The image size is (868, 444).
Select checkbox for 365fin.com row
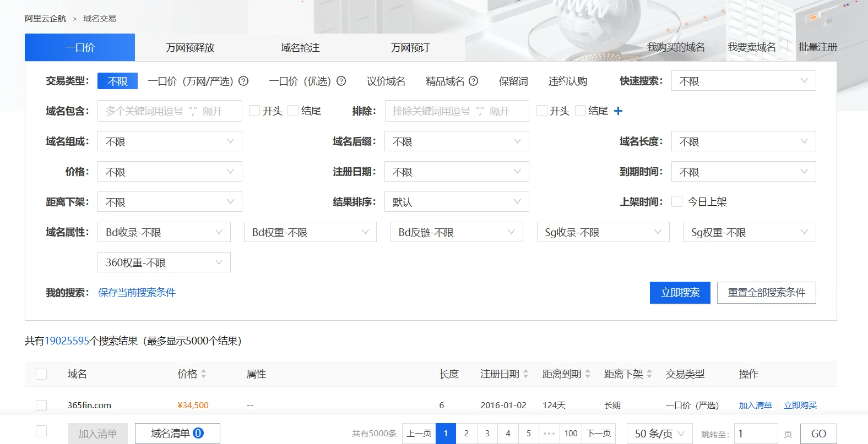point(41,405)
